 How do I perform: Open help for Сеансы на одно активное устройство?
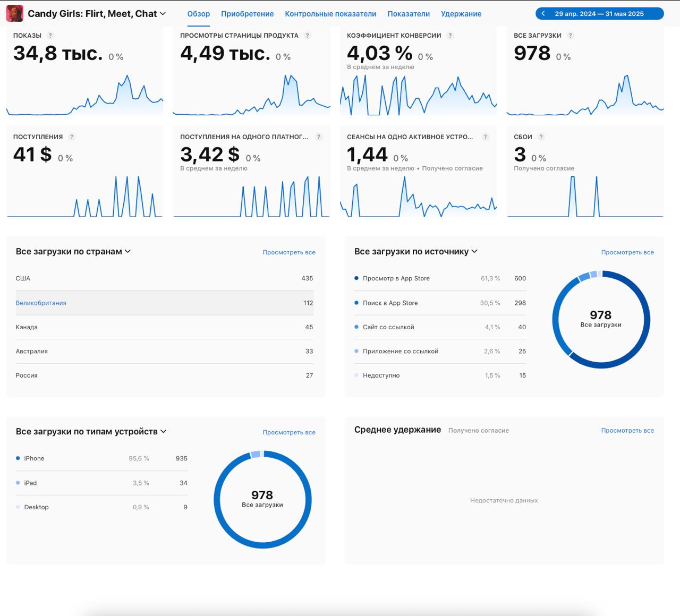[485, 137]
